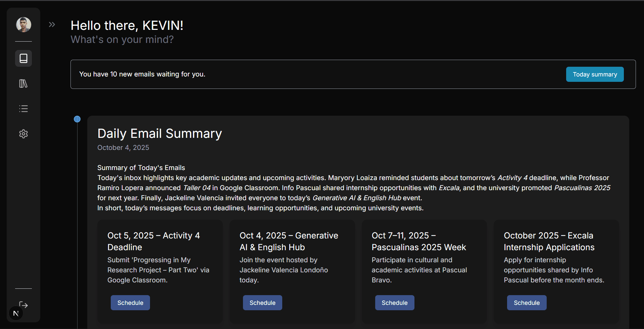Open the library bookshelf icon
The image size is (644, 329).
(23, 84)
